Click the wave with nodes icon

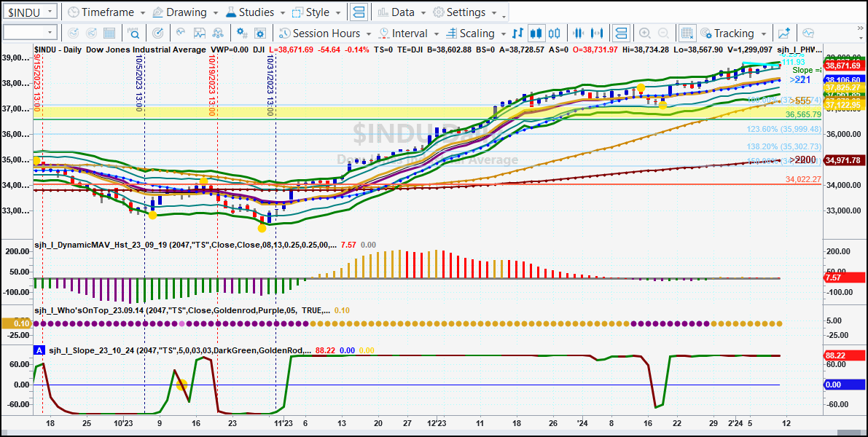[218, 34]
